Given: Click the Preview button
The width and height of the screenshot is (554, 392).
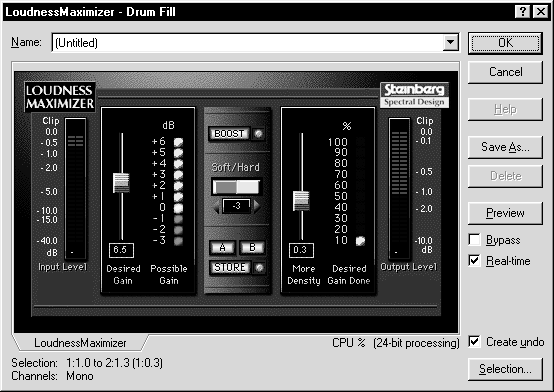Looking at the screenshot, I should (x=505, y=213).
